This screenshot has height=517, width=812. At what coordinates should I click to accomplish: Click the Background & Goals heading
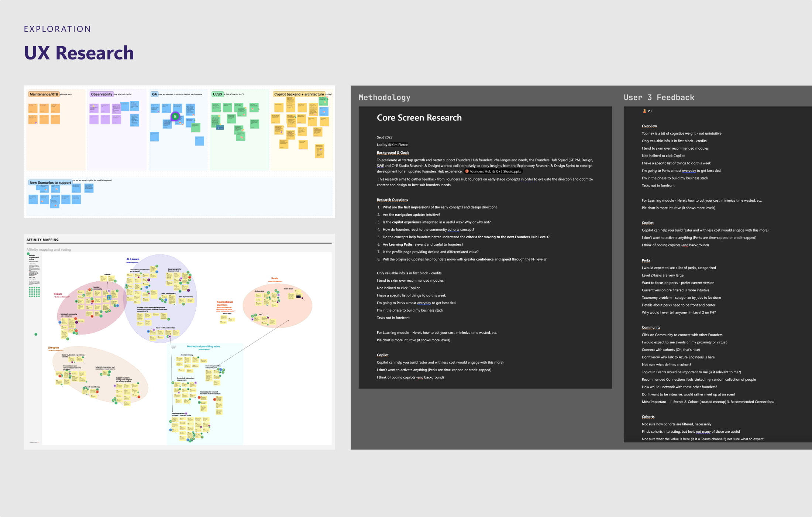tap(393, 153)
